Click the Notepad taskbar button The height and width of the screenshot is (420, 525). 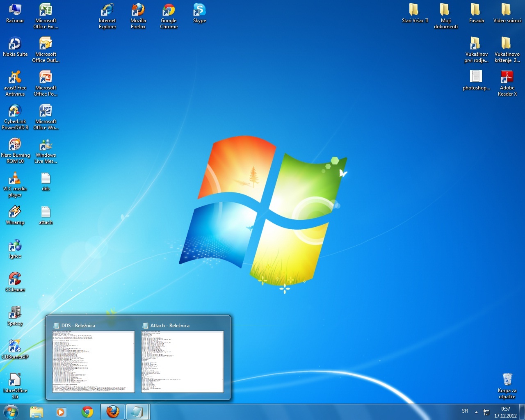[137, 412]
